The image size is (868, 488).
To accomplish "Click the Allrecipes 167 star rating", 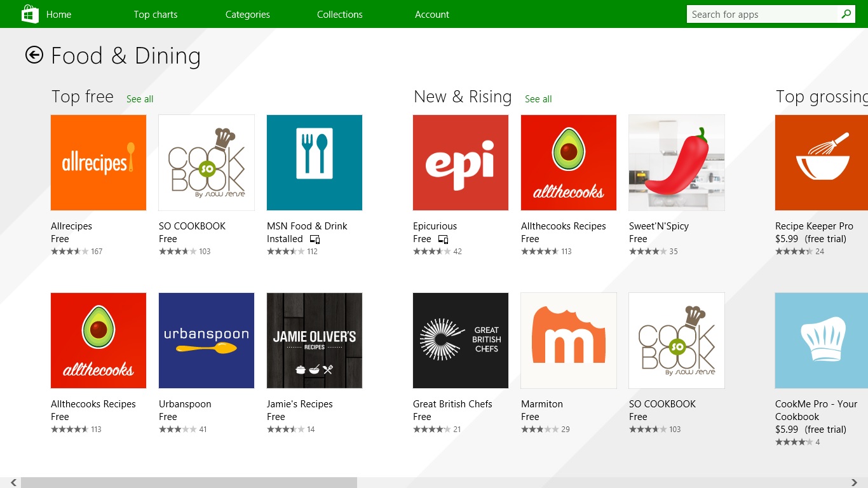I will (x=76, y=252).
